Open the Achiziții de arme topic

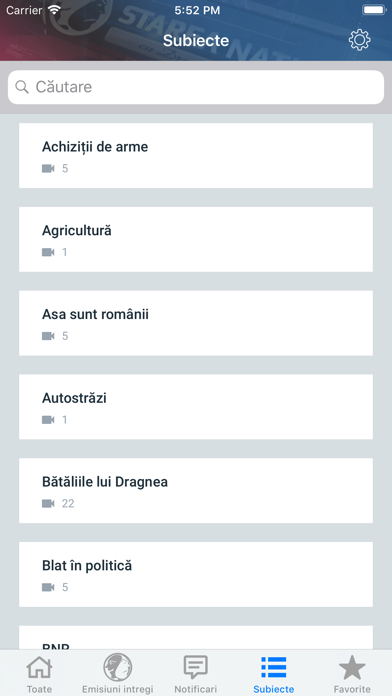click(x=196, y=156)
